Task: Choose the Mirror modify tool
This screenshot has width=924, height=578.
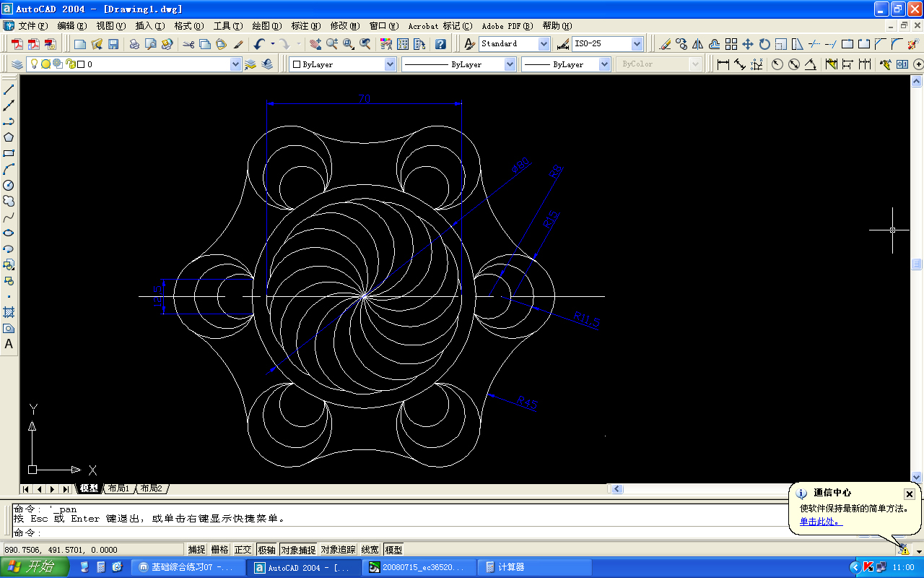Action: (698, 44)
